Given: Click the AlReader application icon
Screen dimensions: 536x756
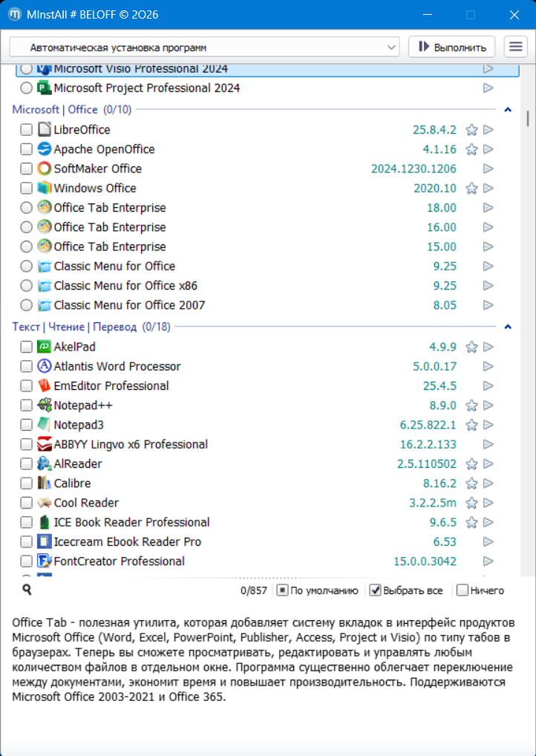Looking at the screenshot, I should (44, 464).
